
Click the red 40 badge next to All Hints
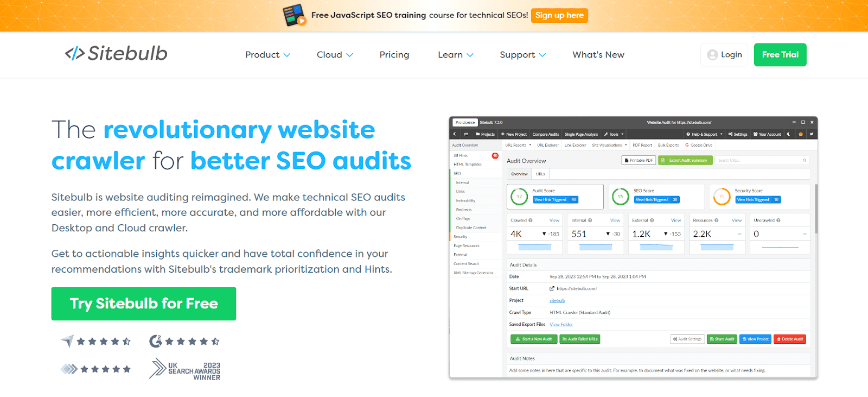pos(495,155)
